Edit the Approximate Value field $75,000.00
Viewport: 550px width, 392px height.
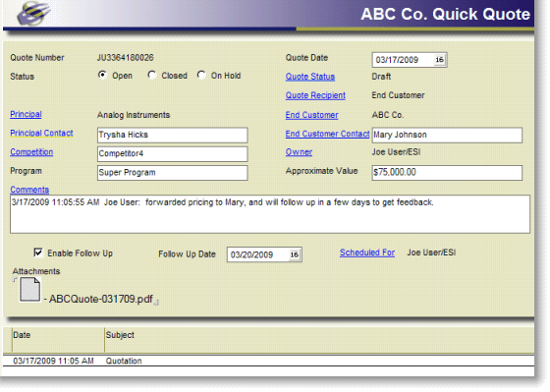(447, 173)
